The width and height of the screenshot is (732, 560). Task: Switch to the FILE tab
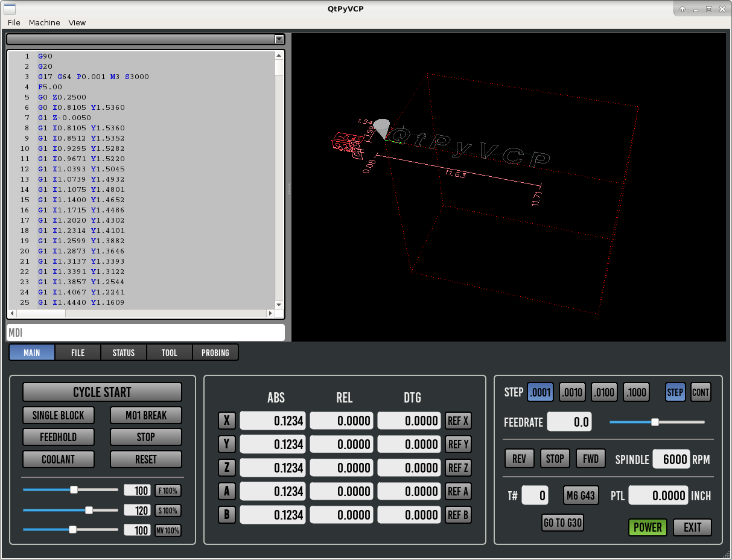tap(78, 352)
